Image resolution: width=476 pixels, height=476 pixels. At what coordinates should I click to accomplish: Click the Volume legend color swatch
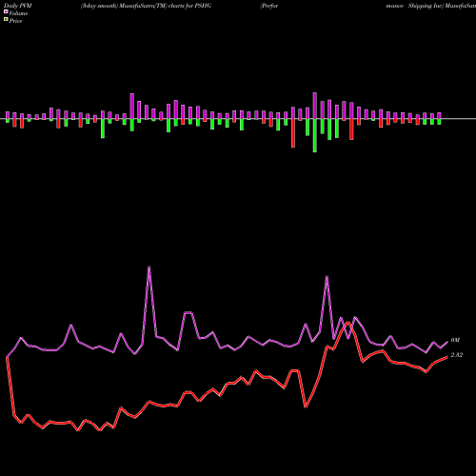pos(6,11)
